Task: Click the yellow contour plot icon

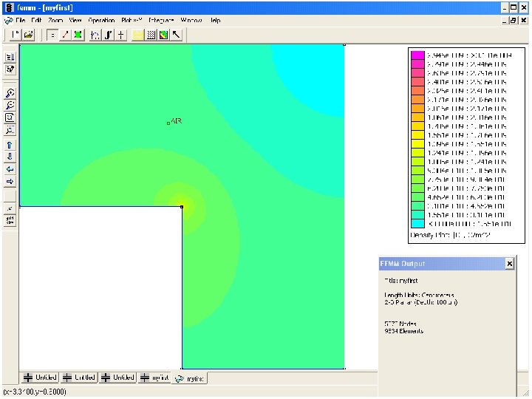Action: (137, 35)
